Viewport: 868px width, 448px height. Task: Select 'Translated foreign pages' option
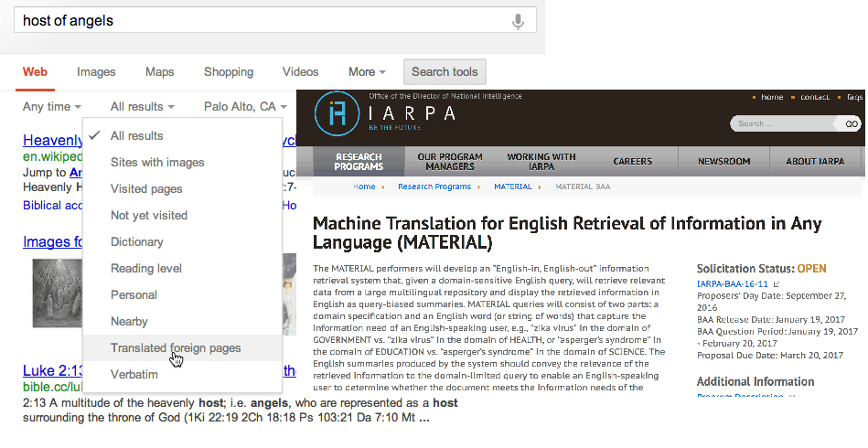point(182,348)
